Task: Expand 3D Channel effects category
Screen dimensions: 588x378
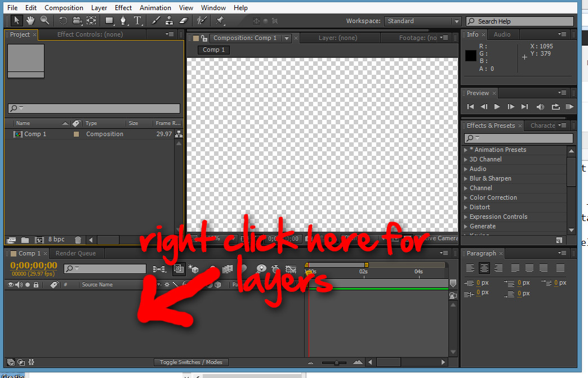Action: pyautogui.click(x=466, y=159)
